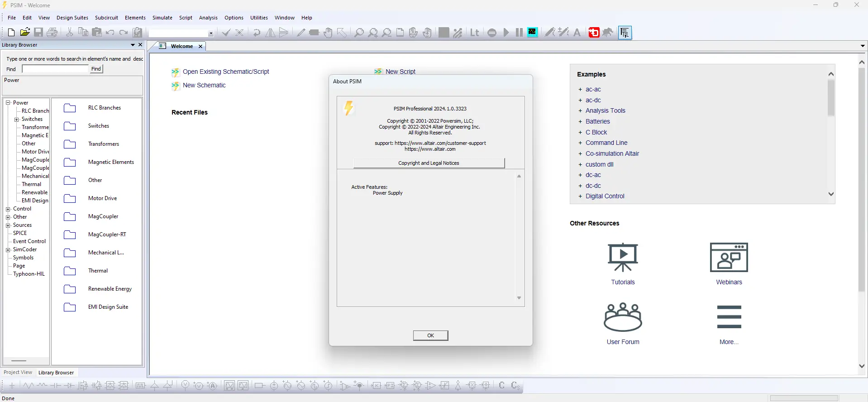
Task: Click Copyright and Legal Notices button
Action: tap(429, 163)
